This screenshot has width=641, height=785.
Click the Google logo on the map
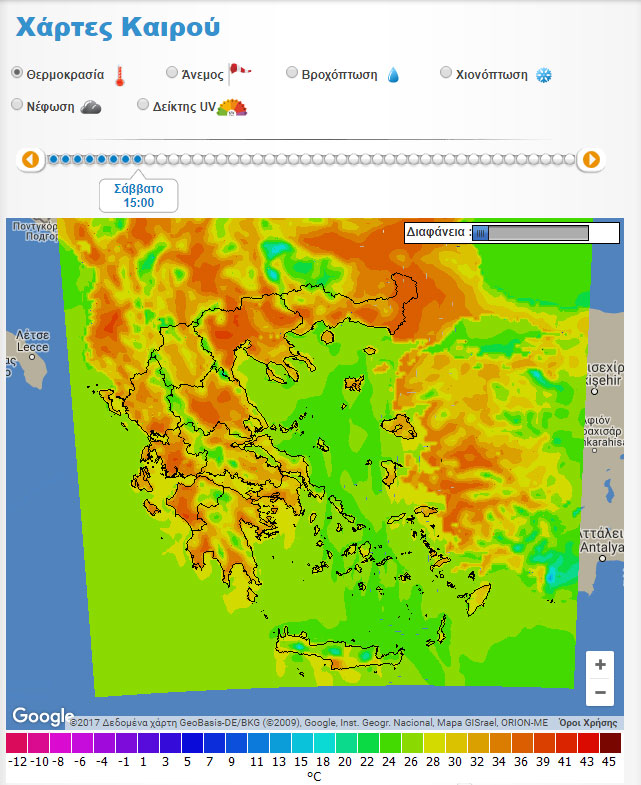40,716
